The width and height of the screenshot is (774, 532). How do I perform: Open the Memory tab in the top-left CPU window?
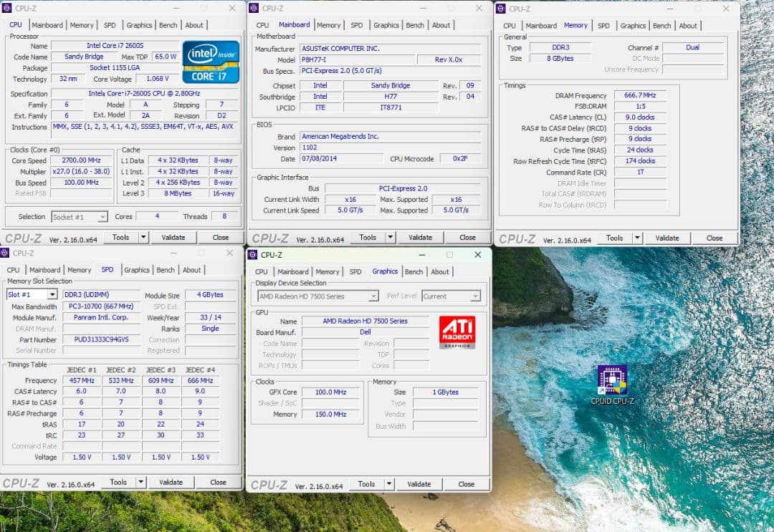point(81,24)
